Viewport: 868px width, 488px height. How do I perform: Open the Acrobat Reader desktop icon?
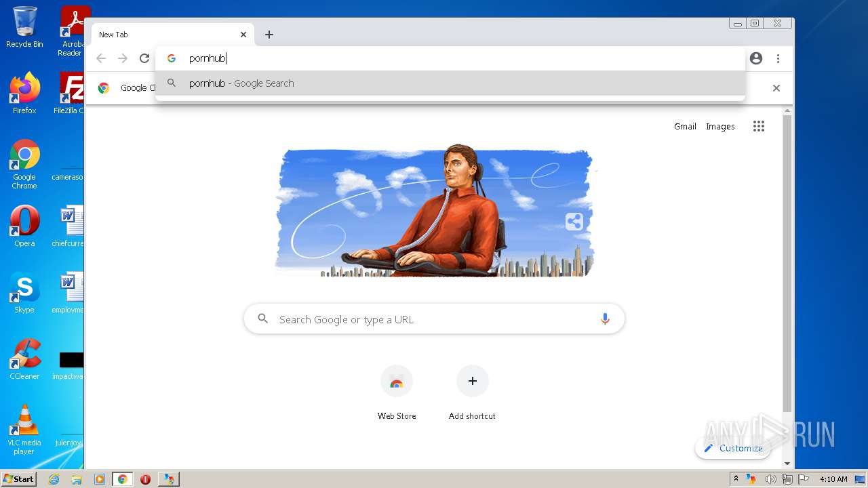(72, 31)
